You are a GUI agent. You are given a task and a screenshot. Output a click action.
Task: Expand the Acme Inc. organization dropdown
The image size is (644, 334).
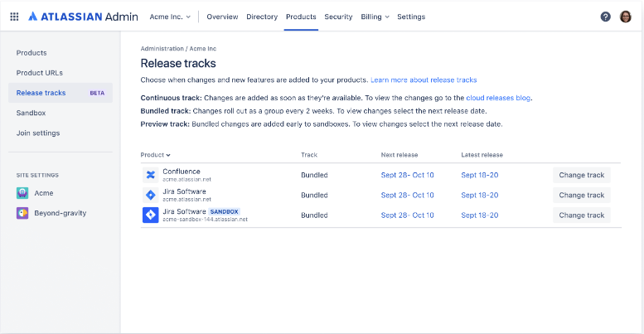(x=170, y=17)
